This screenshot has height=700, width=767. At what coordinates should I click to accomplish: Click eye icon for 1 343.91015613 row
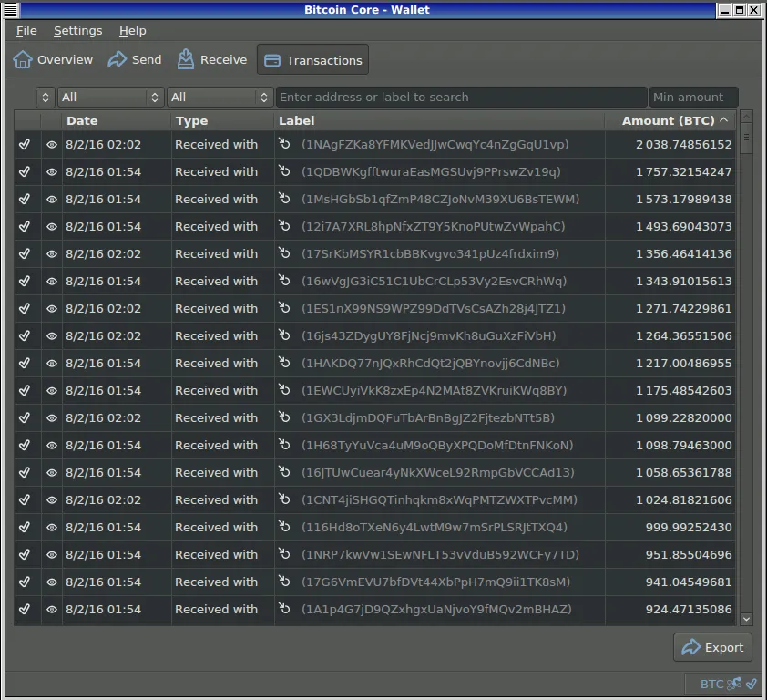51,282
